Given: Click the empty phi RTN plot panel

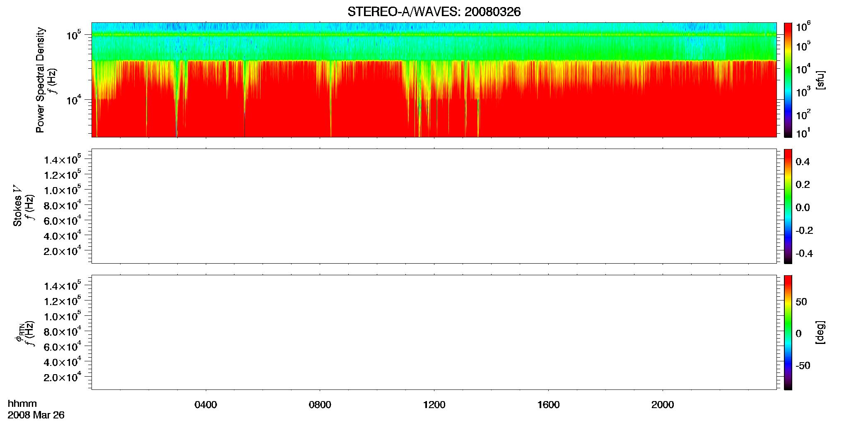Looking at the screenshot, I should point(434,332).
